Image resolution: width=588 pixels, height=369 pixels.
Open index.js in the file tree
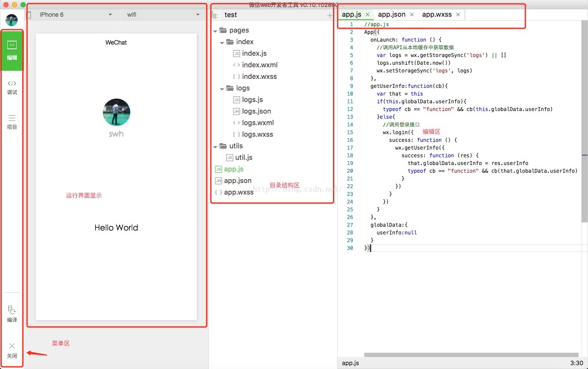[250, 54]
